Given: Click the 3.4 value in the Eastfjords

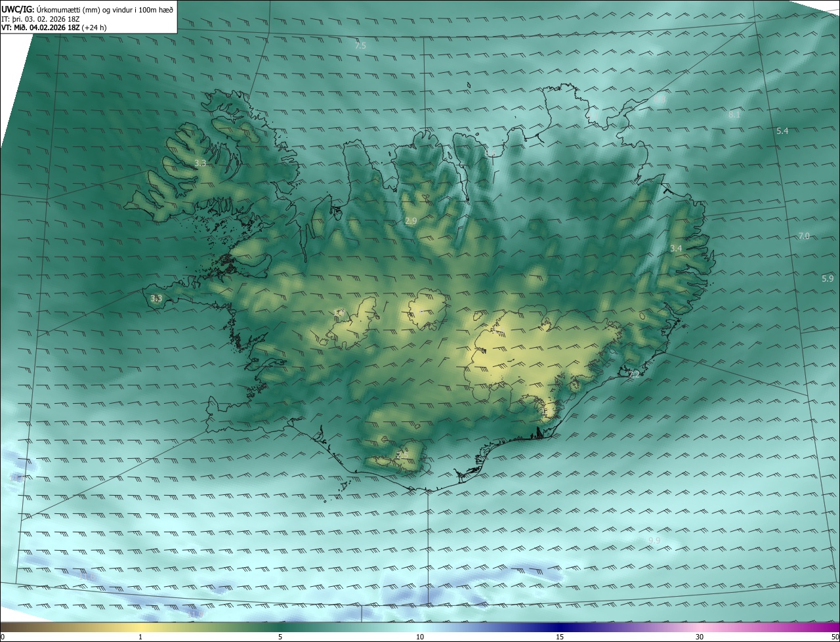Looking at the screenshot, I should tap(676, 248).
